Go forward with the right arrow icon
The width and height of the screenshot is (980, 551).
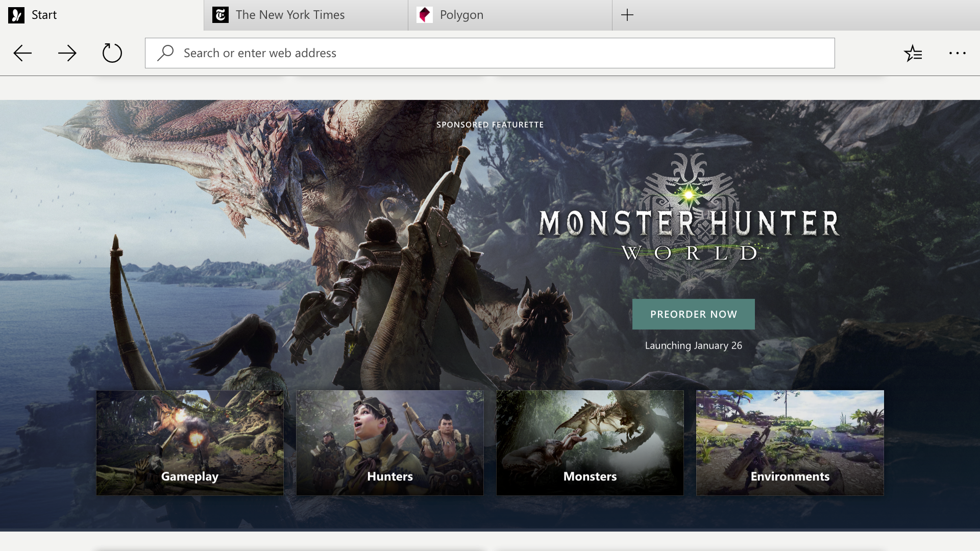coord(67,53)
